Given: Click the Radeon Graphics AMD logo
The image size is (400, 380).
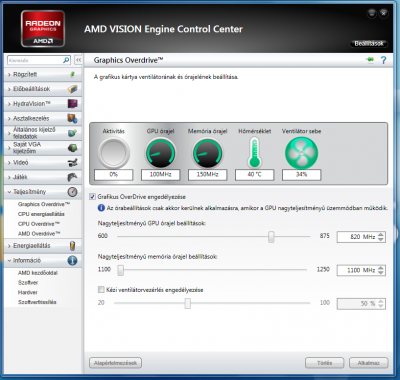Looking at the screenshot, I should tap(43, 29).
